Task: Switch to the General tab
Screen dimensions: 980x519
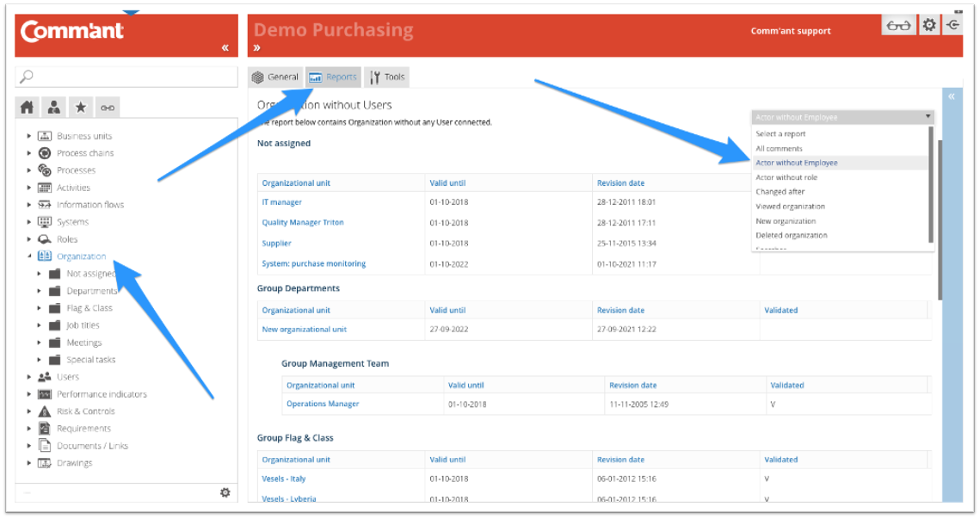Action: coord(275,77)
